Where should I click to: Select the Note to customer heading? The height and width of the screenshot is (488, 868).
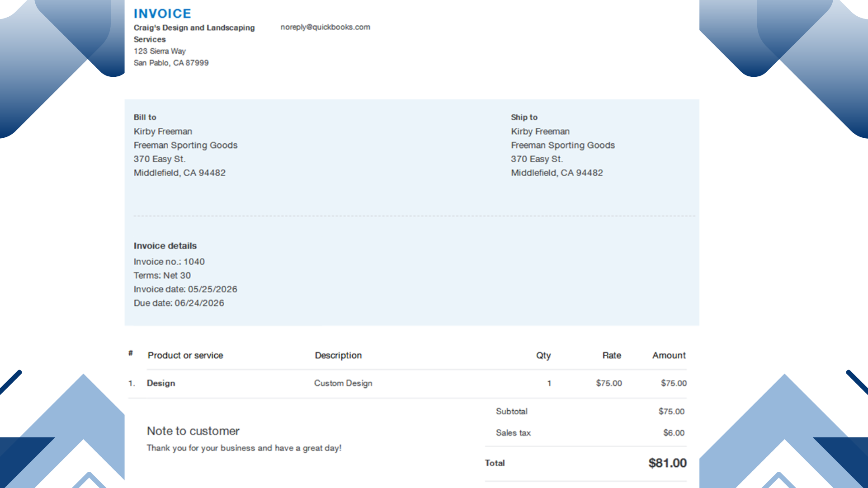tap(193, 431)
